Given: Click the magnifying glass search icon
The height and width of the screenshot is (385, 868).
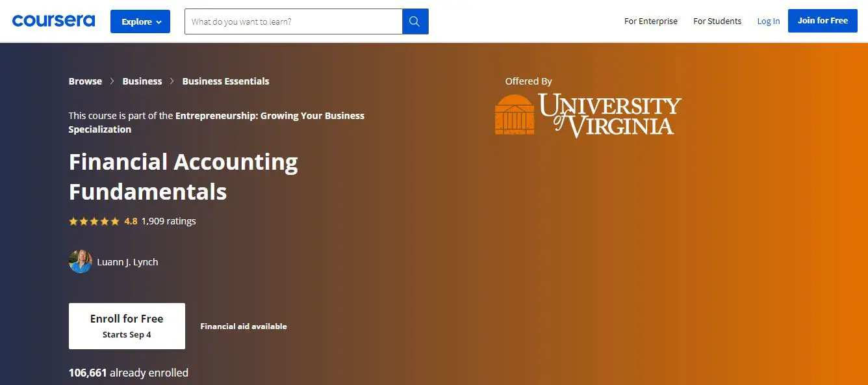Looking at the screenshot, I should point(415,21).
